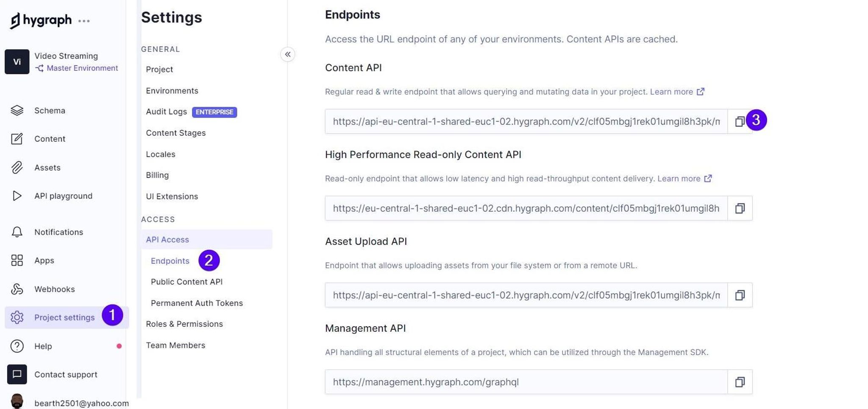Viewport: 868px width, 409px height.
Task: Open Apps label in sidebar
Action: 44,261
